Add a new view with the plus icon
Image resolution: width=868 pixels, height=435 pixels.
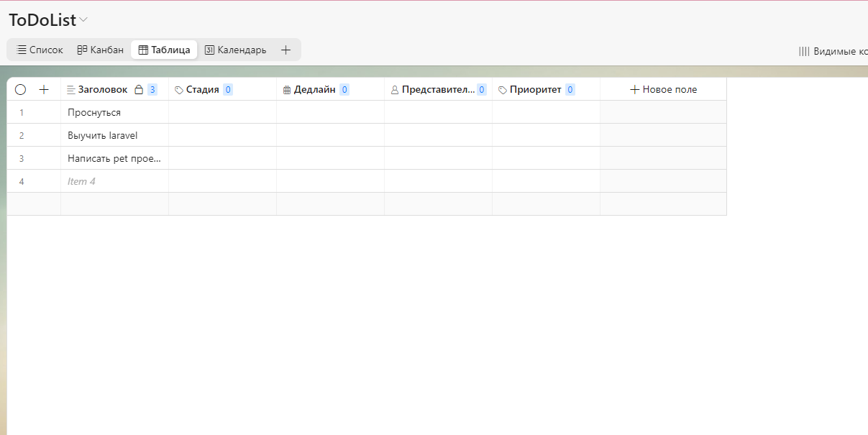[x=285, y=50]
